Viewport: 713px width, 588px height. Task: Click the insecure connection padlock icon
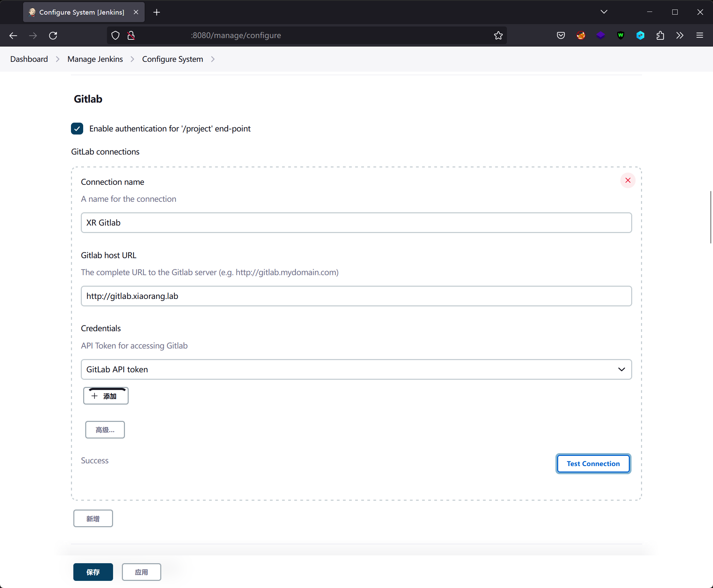click(x=131, y=35)
